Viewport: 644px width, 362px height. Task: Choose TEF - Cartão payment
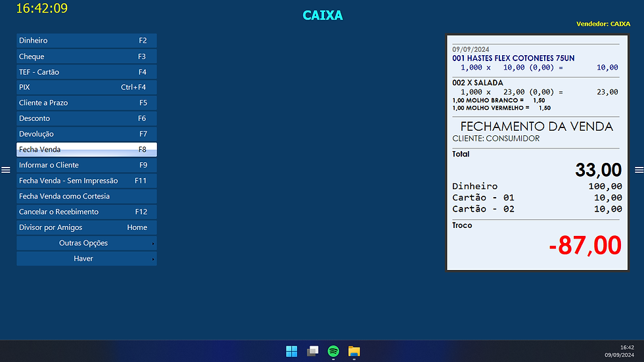point(87,72)
